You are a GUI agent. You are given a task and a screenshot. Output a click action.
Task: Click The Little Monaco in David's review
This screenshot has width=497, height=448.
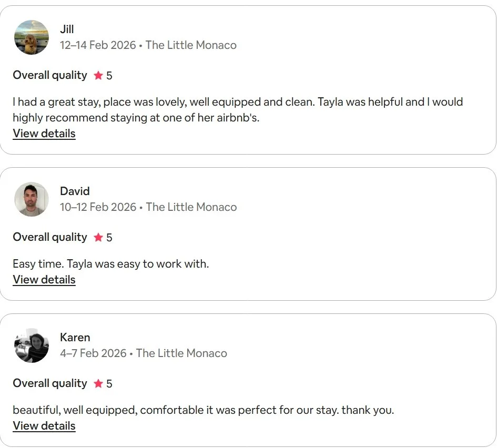click(x=191, y=207)
